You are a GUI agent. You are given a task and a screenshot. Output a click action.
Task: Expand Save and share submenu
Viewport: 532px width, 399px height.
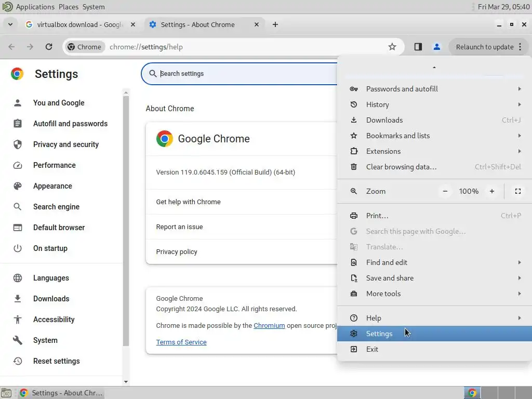[x=435, y=278]
